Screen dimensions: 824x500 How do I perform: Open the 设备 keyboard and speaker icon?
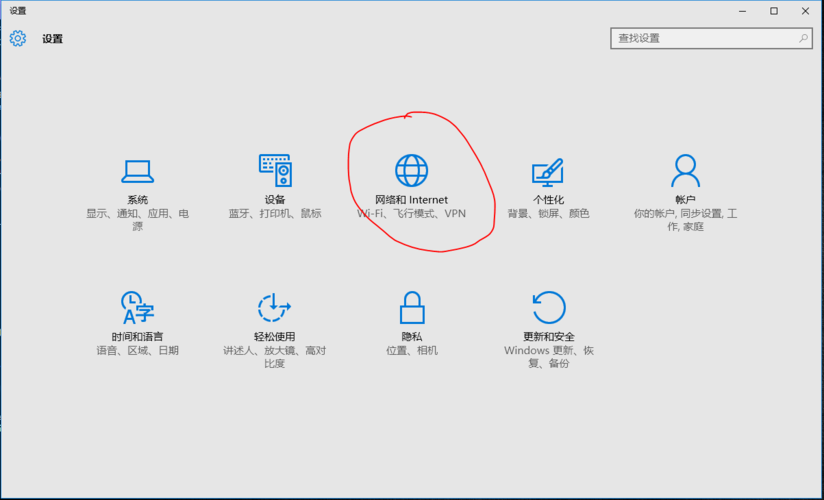[x=275, y=170]
